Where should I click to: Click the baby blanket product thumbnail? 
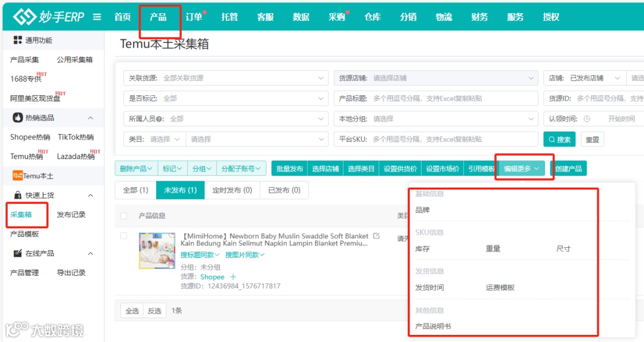point(157,250)
